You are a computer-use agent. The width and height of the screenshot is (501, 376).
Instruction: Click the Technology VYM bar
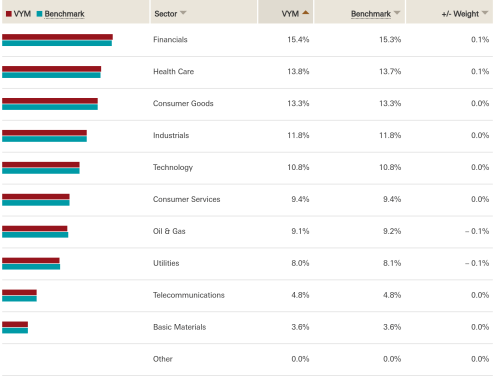click(41, 165)
